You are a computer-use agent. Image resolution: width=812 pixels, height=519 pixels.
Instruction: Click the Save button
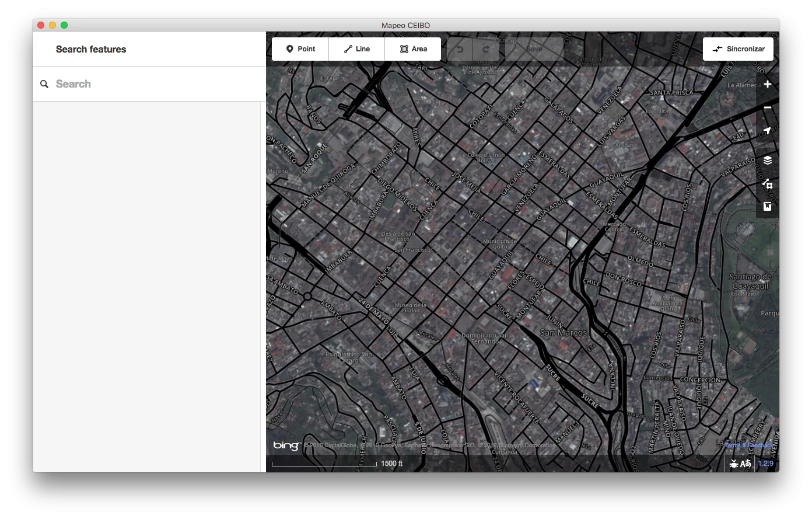coord(534,49)
